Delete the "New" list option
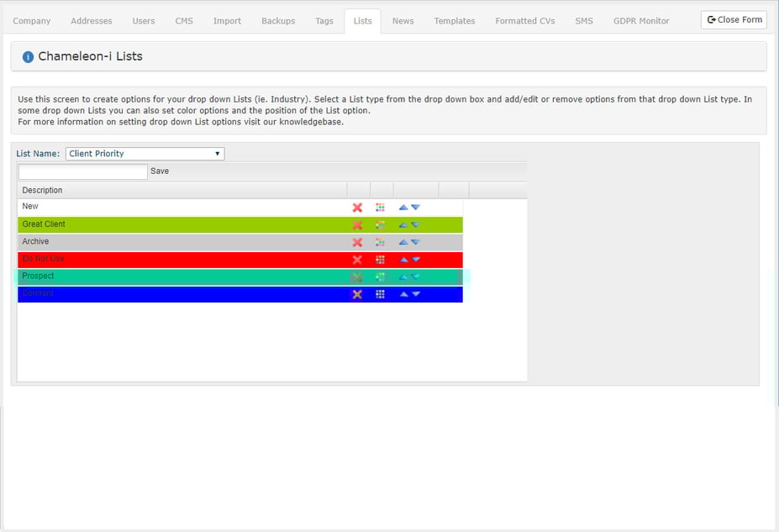 pos(357,207)
